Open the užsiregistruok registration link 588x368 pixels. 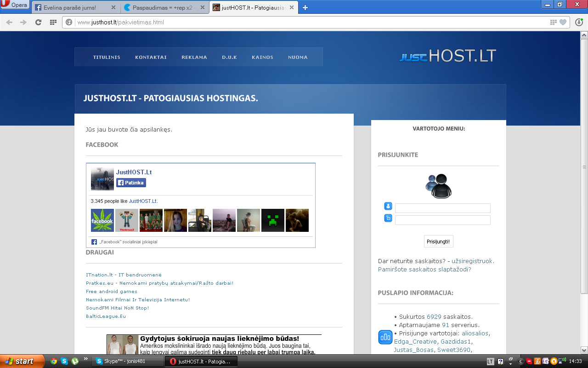(472, 261)
